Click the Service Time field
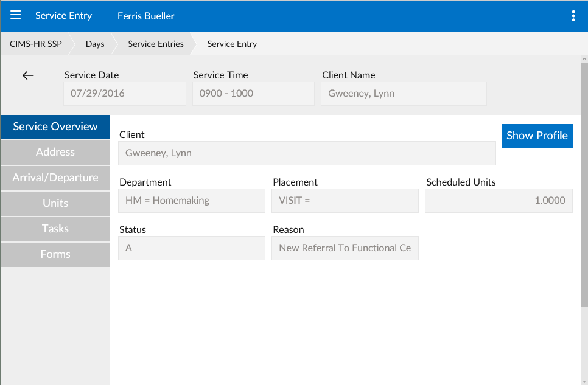The width and height of the screenshot is (588, 385). coord(253,93)
